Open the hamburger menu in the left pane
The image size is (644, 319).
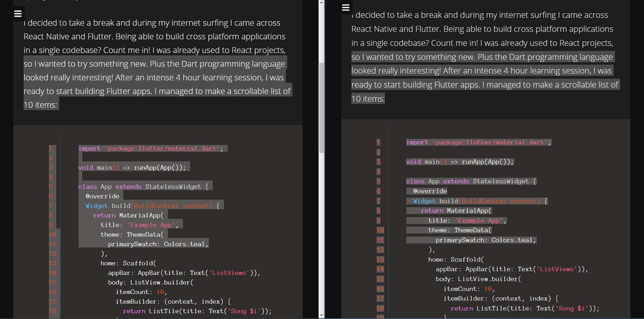18,14
